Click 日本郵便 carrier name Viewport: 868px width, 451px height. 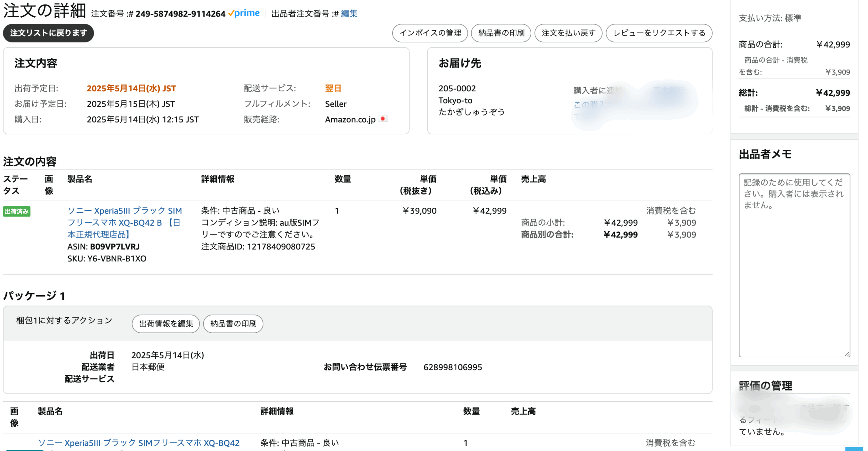[x=148, y=367]
